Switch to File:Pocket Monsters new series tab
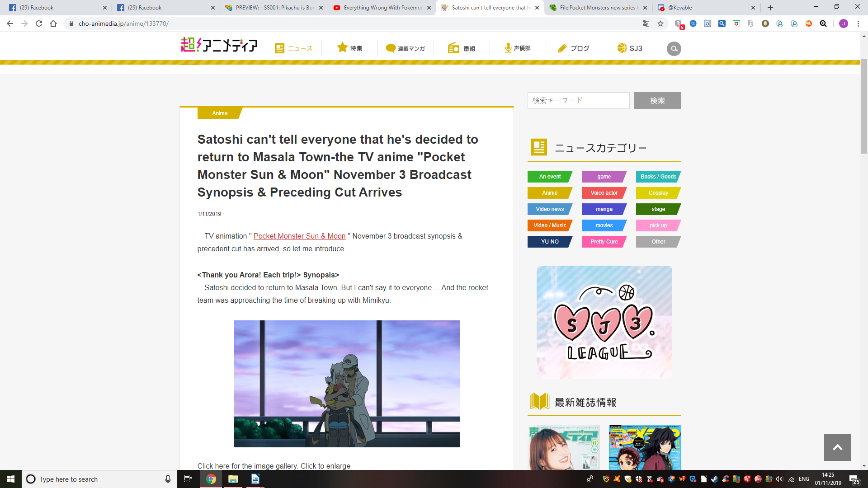 [599, 8]
